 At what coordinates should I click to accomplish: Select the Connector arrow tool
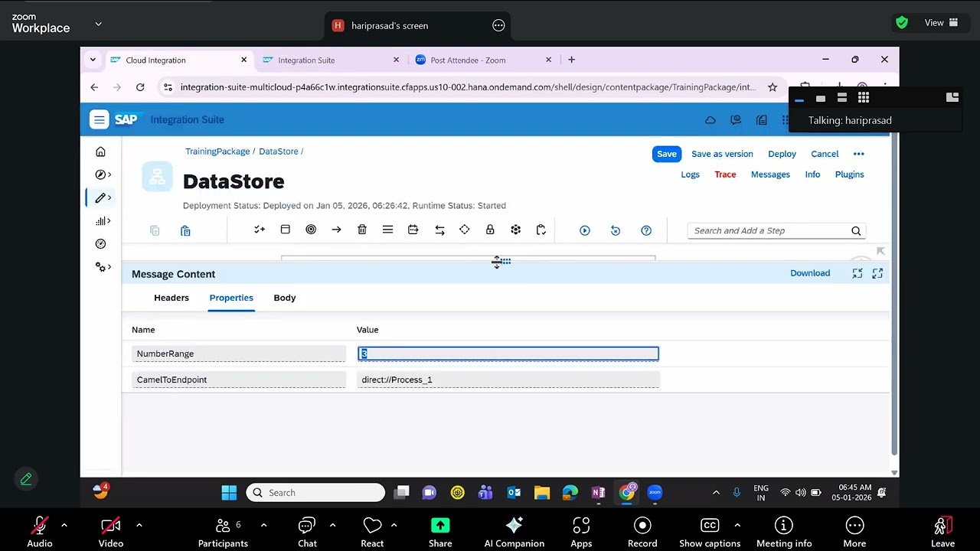[336, 230]
